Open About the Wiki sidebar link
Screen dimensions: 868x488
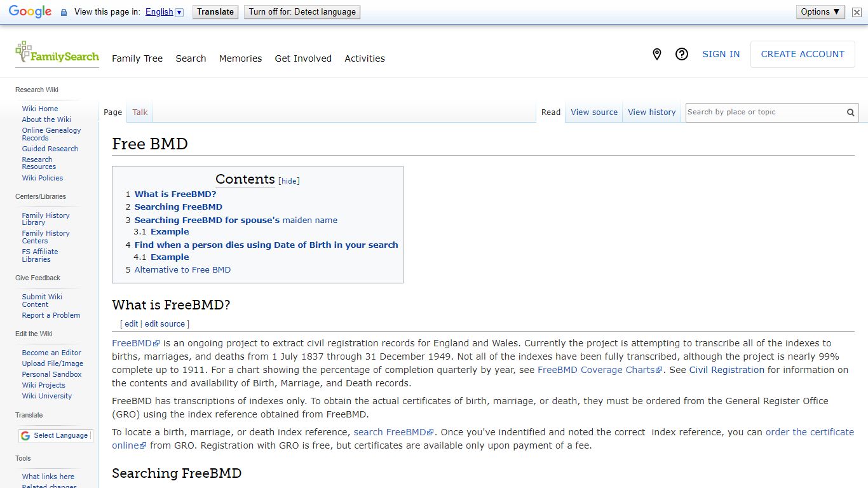click(46, 119)
